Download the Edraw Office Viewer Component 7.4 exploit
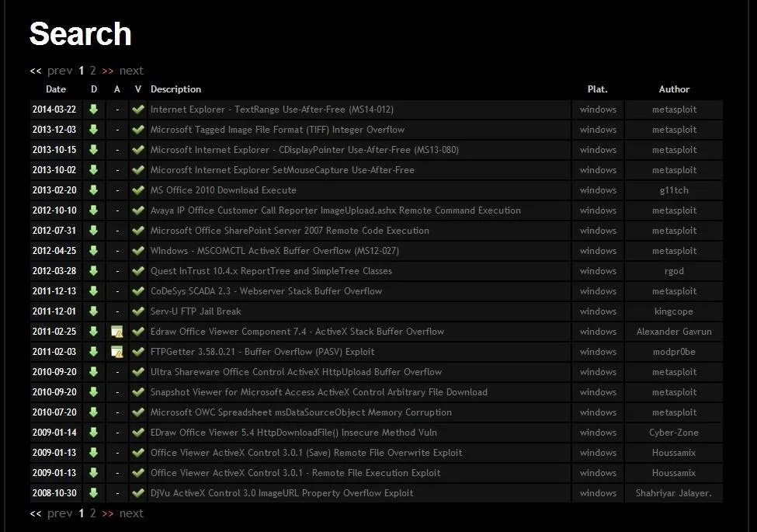This screenshot has height=532, width=757. [x=94, y=332]
